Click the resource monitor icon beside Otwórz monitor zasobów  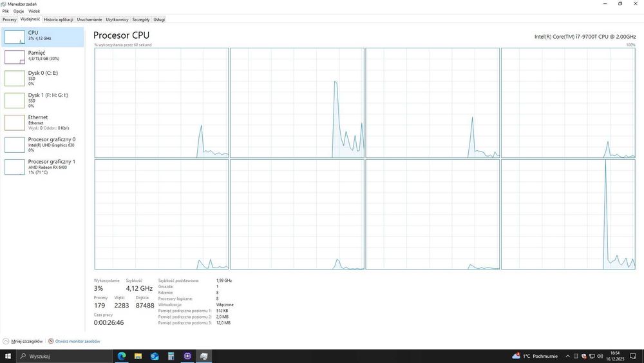tap(51, 341)
